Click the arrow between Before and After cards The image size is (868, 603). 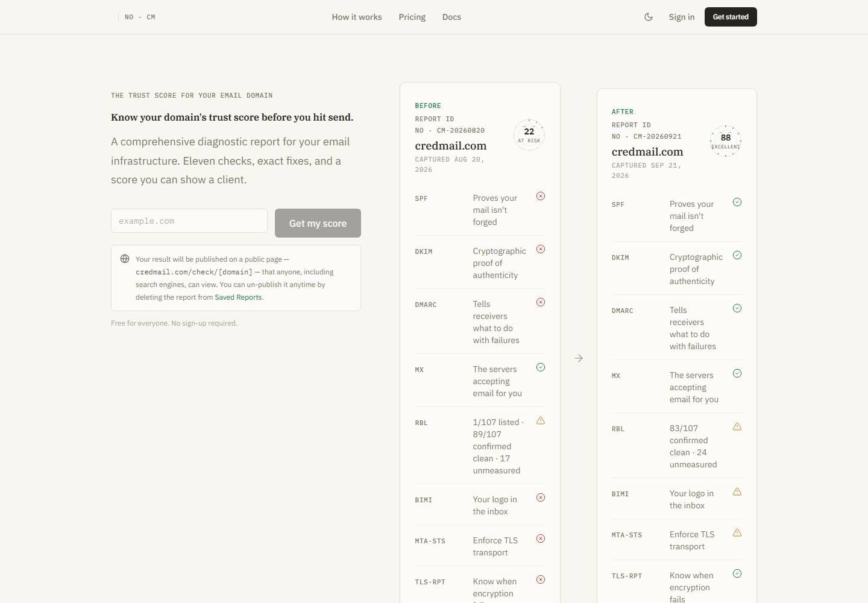tap(579, 358)
